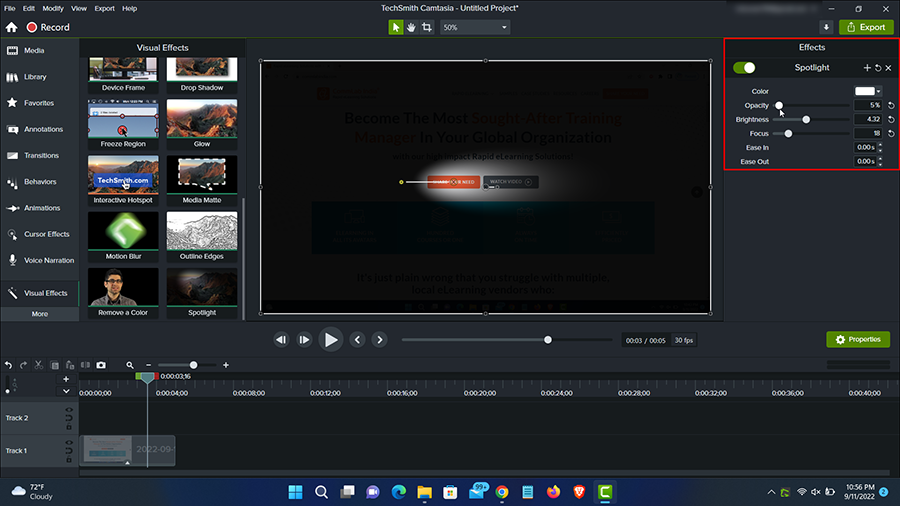900x506 pixels.
Task: Select the Motion Blur effect thumbnail
Action: coord(123,236)
